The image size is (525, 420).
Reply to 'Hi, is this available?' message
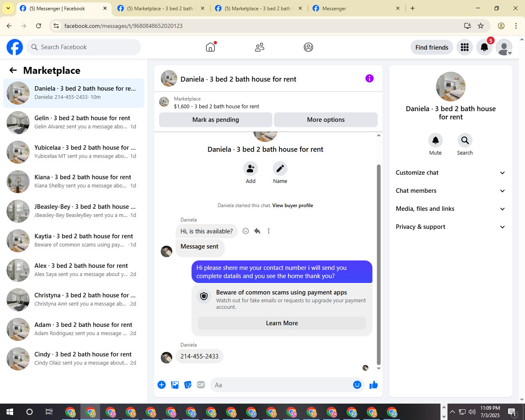[x=257, y=231]
